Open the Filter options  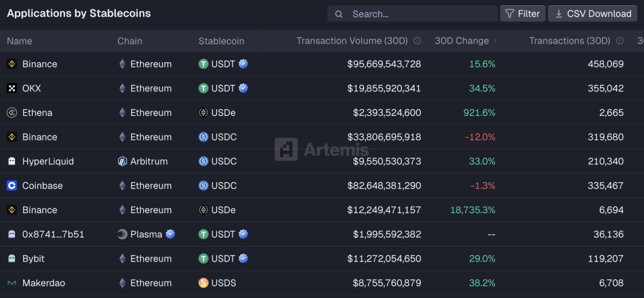pos(522,14)
